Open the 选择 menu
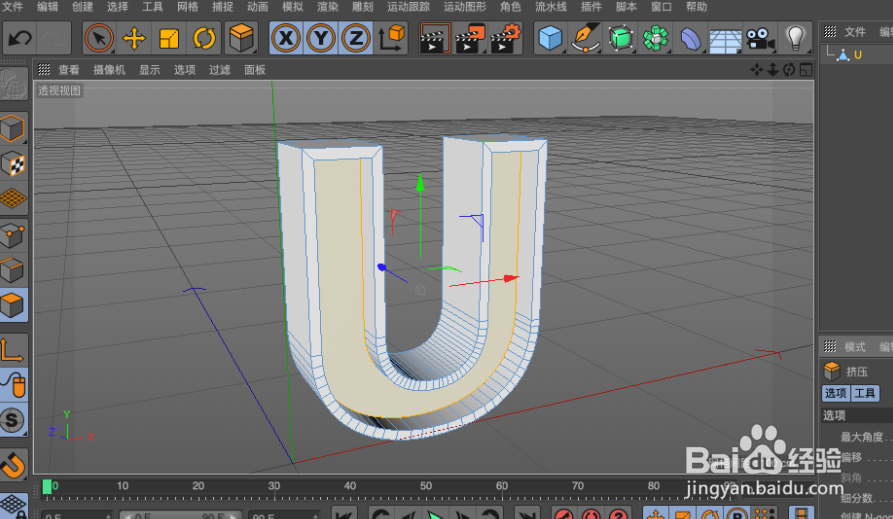893x519 pixels. [x=117, y=7]
